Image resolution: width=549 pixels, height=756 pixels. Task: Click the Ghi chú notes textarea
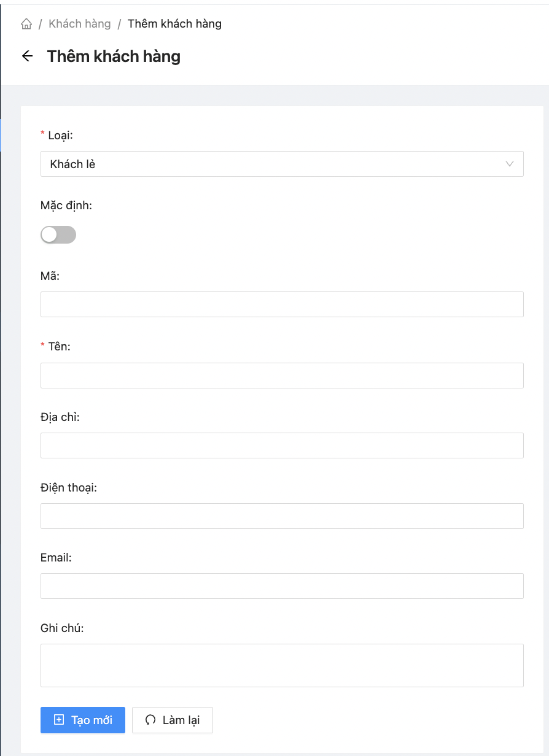pyautogui.click(x=282, y=665)
